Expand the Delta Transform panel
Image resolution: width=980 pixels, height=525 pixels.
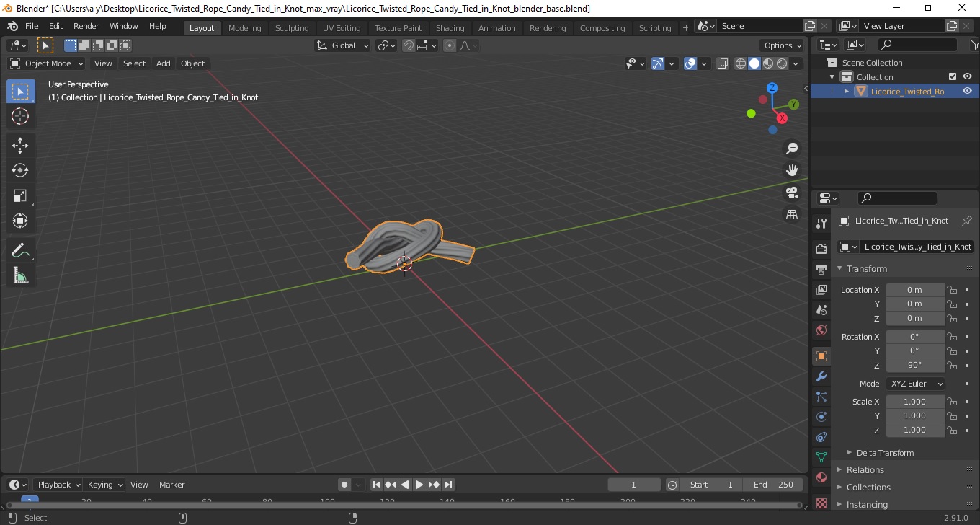tap(885, 453)
